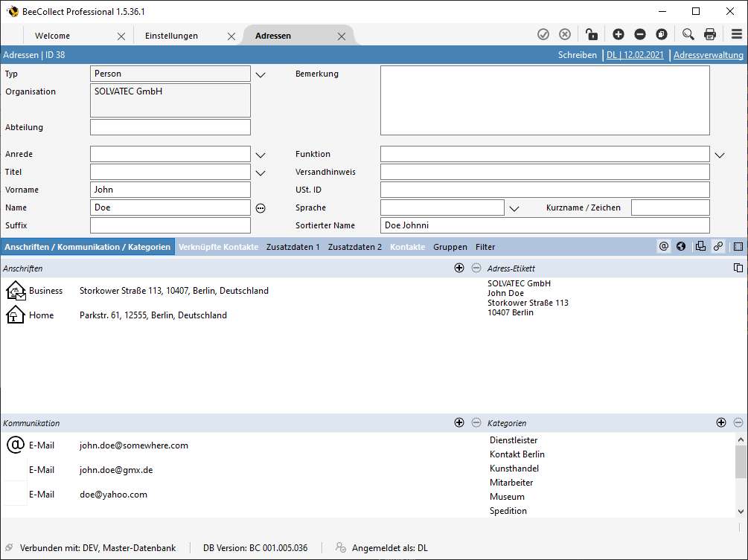This screenshot has height=560, width=748.
Task: Click the magnifier search icon
Action: [x=688, y=34]
